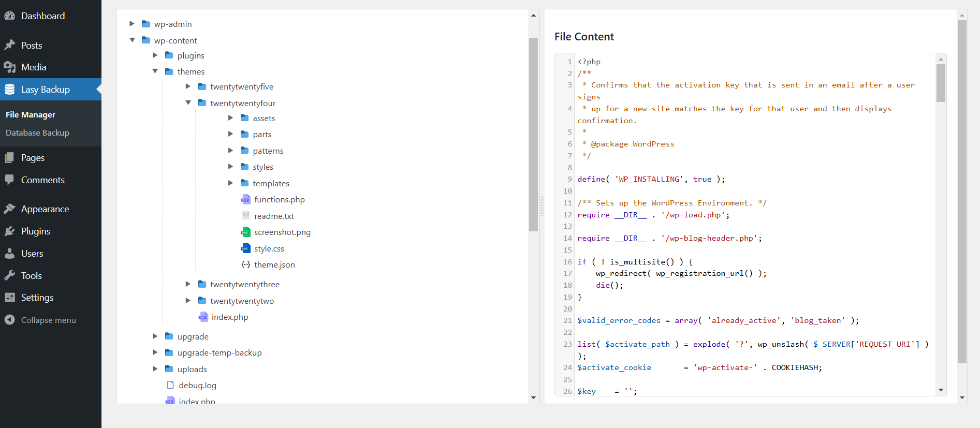
Task: Go to the Users page
Action: (x=51, y=254)
